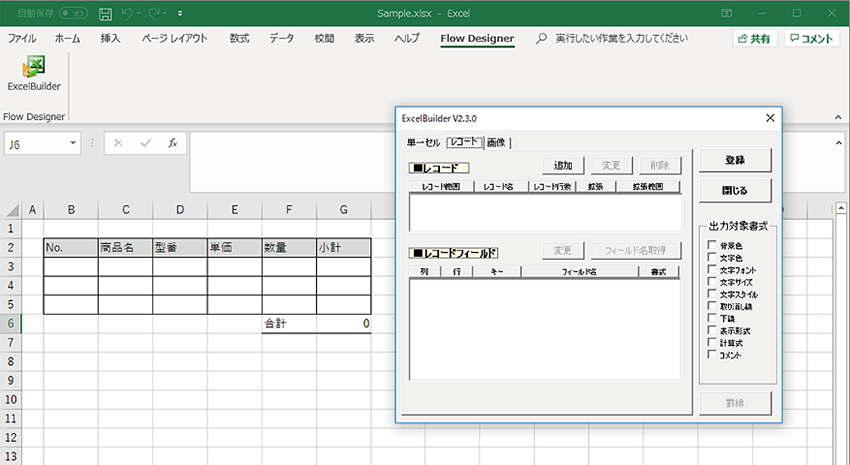850x465 pixels.
Task: Open the ホーム ribbon tab
Action: [x=67, y=38]
